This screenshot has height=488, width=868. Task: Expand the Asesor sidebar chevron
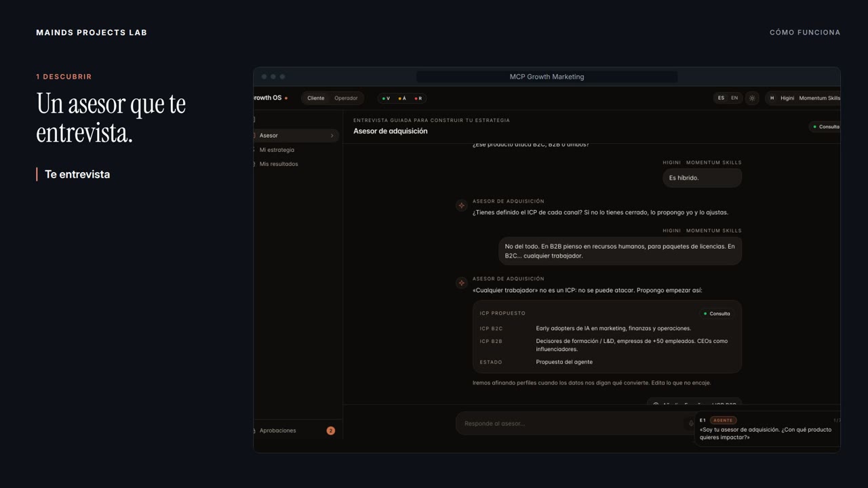pos(332,136)
